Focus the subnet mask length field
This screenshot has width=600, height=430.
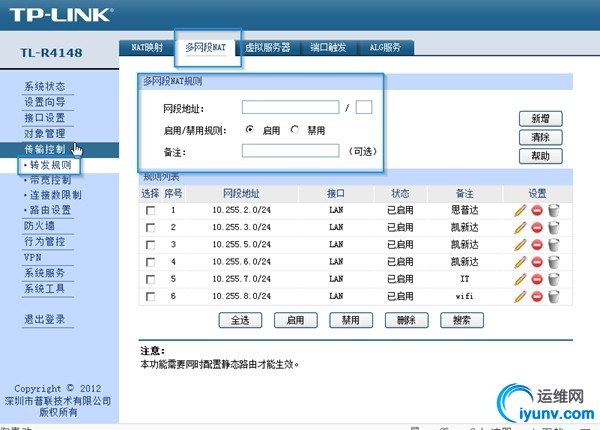pos(364,107)
